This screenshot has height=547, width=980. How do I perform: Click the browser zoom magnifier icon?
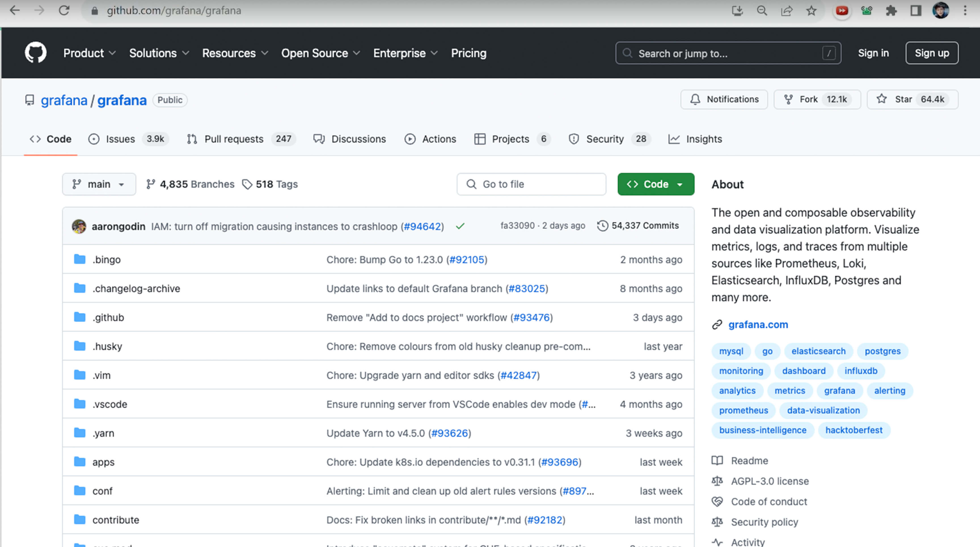[x=762, y=11]
